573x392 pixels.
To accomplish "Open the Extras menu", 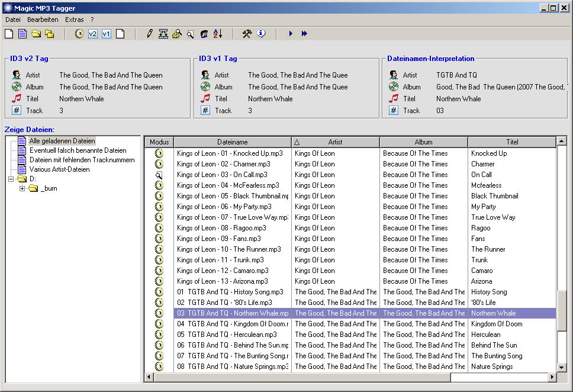I will [74, 20].
